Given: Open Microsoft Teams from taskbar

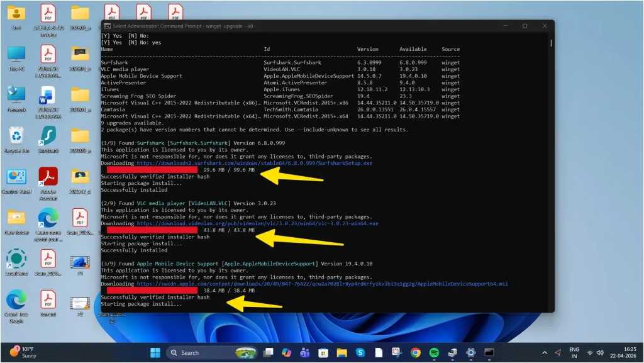Looking at the screenshot, I should pos(305,353).
